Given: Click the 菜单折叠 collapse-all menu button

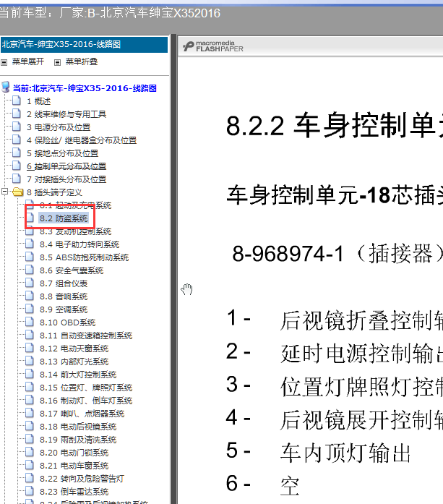Looking at the screenshot, I should pyautogui.click(x=82, y=61).
